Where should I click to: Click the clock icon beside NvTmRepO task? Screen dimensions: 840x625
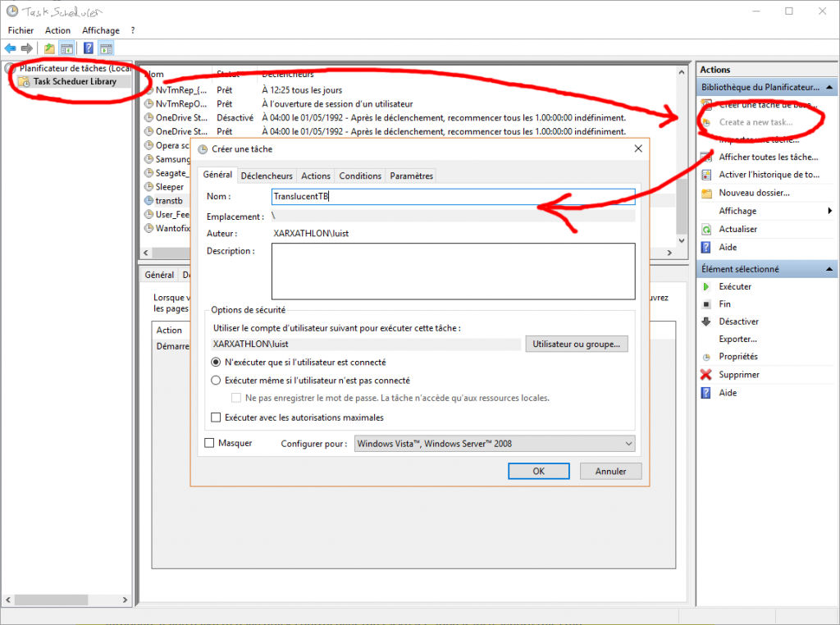[x=149, y=103]
